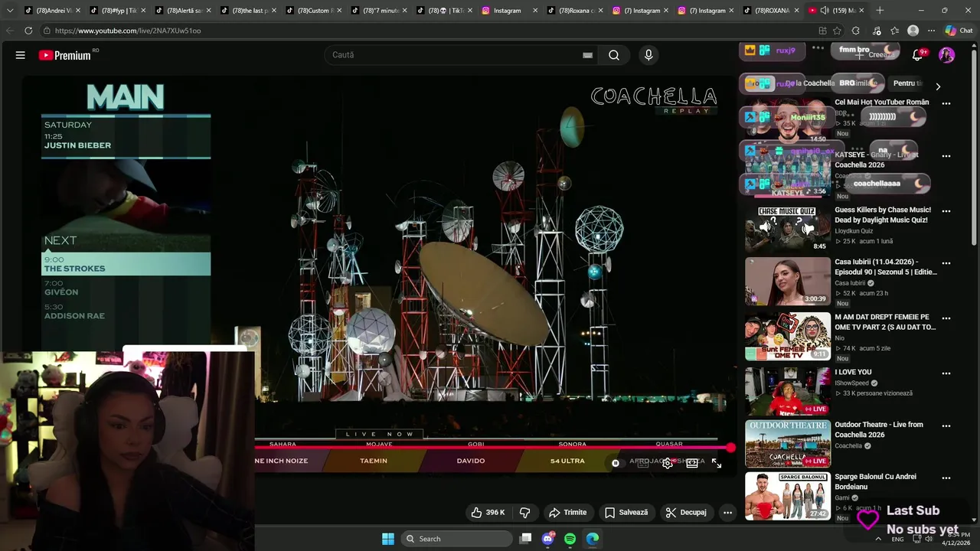980x551 pixels.
Task: Open the Creează create button
Action: 875,55
